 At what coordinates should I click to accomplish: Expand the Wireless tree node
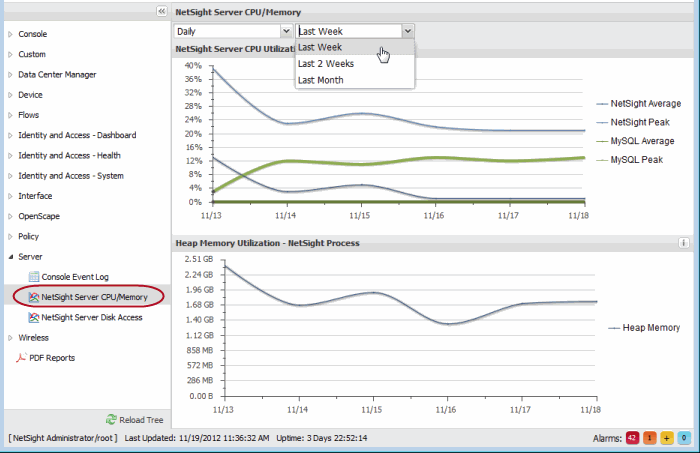(x=11, y=338)
